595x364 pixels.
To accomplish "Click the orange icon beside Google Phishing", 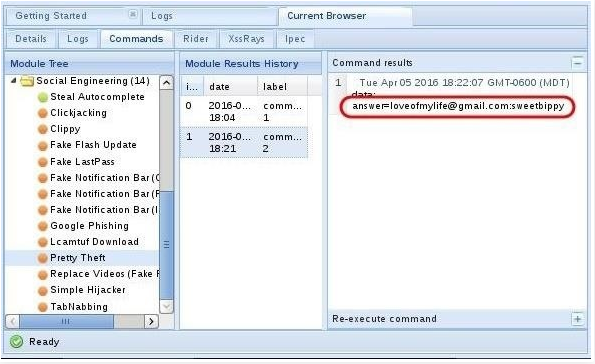I will coord(43,226).
